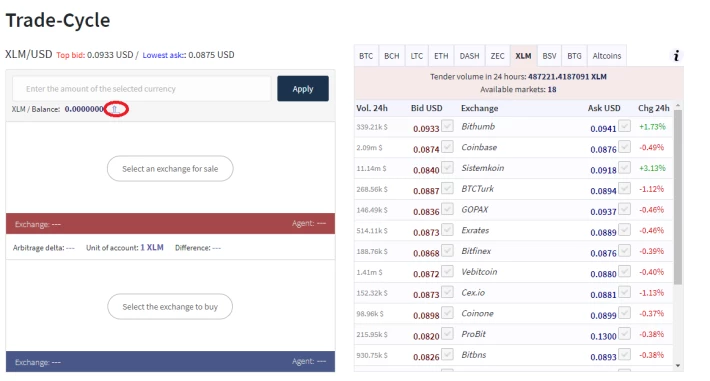Tick Coinbase bid checkbox at 0.0874
Screen dimensions: 710x381
(x=447, y=146)
